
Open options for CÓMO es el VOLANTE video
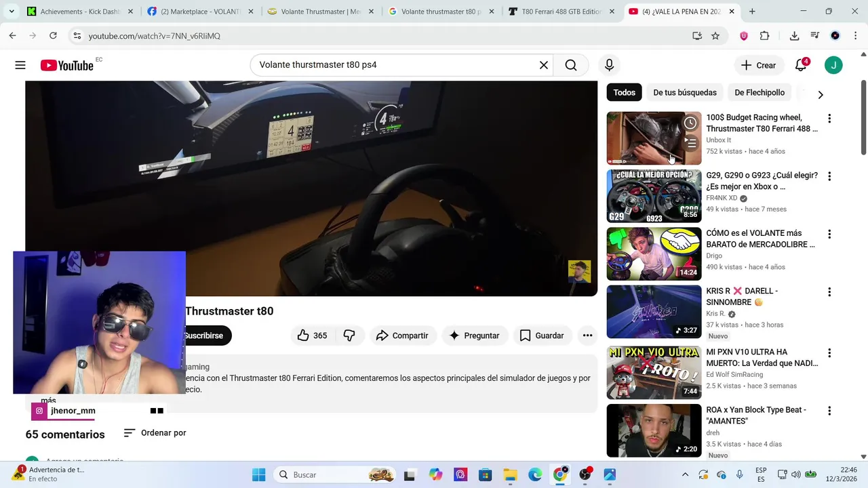click(x=829, y=235)
